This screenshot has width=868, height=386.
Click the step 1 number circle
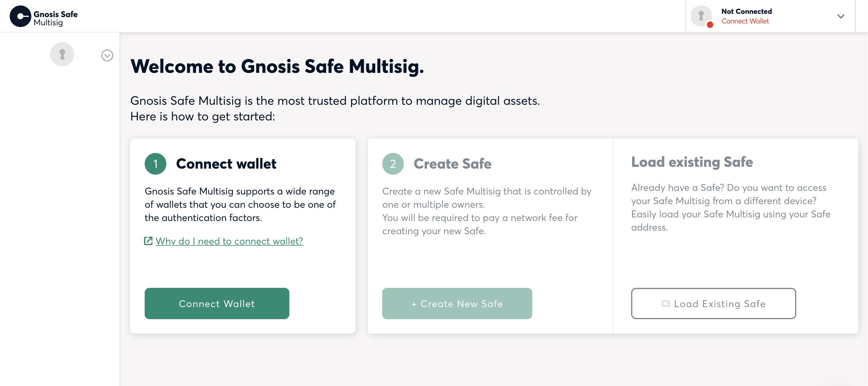click(x=155, y=164)
